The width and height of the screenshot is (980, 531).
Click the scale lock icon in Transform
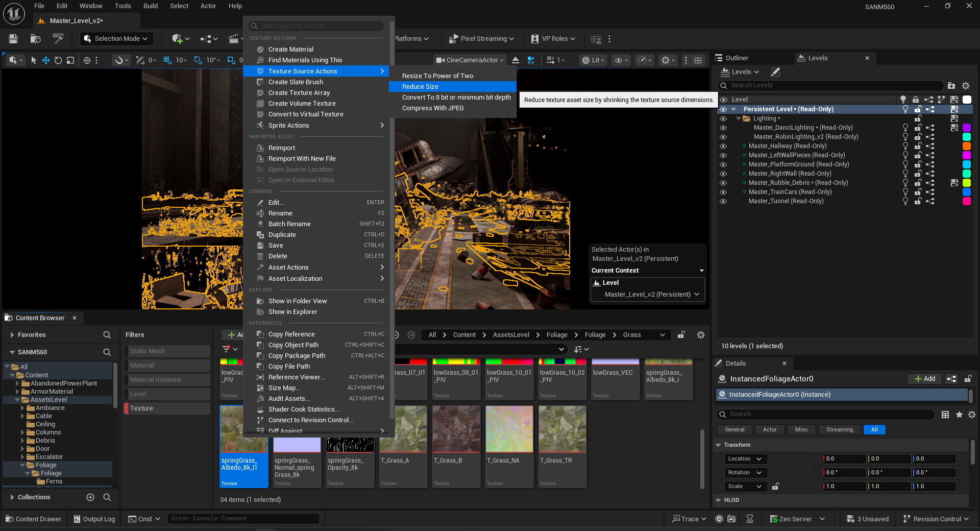point(775,487)
